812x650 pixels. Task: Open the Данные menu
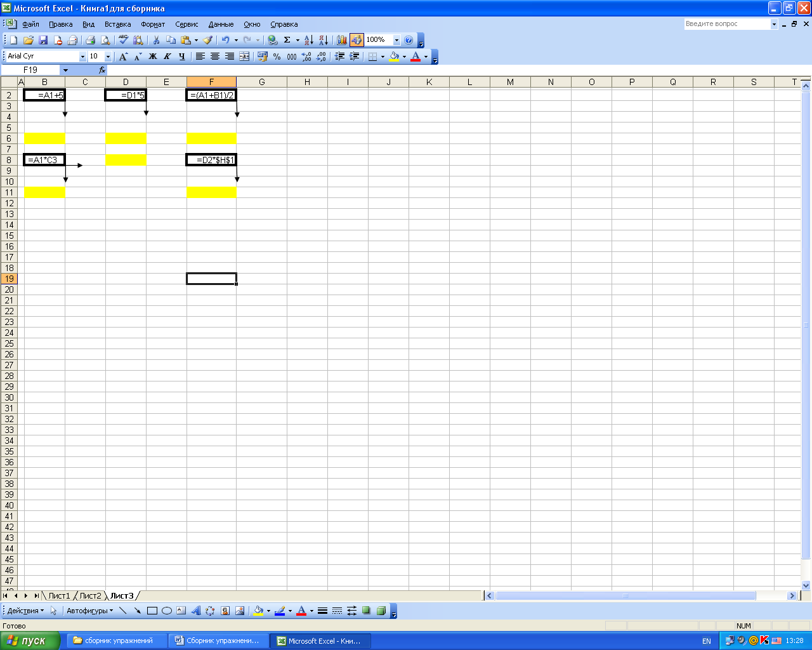click(221, 24)
